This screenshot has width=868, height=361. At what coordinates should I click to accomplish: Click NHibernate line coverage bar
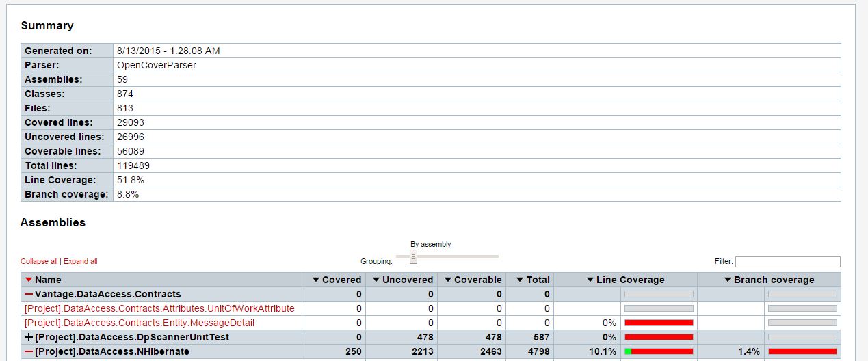click(659, 351)
